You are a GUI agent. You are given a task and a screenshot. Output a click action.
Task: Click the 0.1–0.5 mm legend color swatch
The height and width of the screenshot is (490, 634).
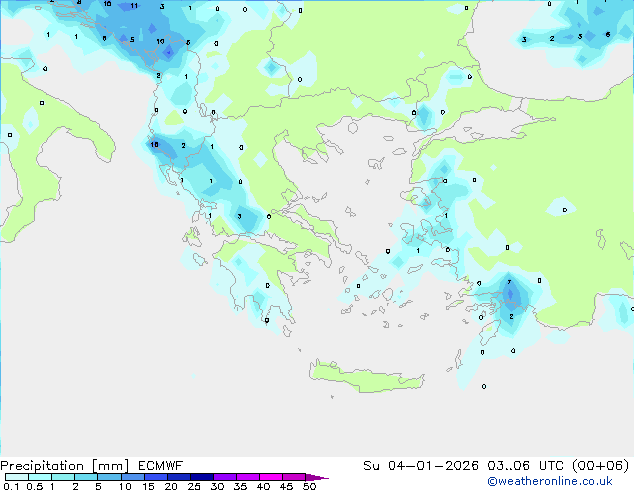pyautogui.click(x=17, y=477)
